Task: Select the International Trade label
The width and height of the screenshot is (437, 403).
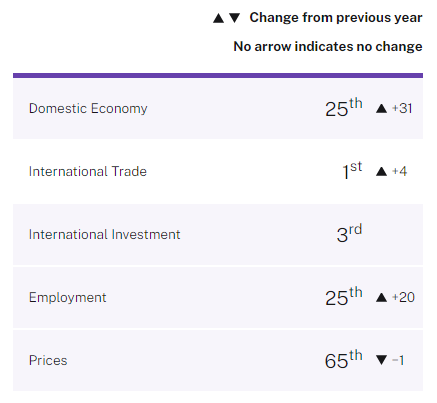Action: 88,171
